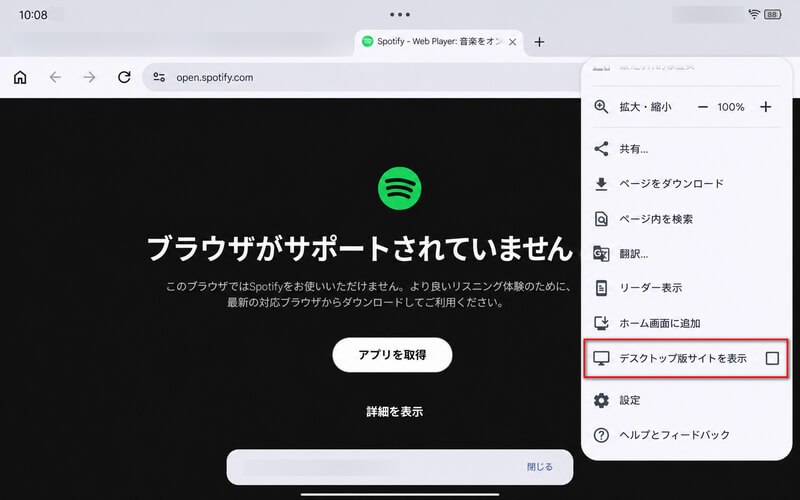Choose ホーム画面に追加 menu item
Screen dimensions: 800x500
687,323
